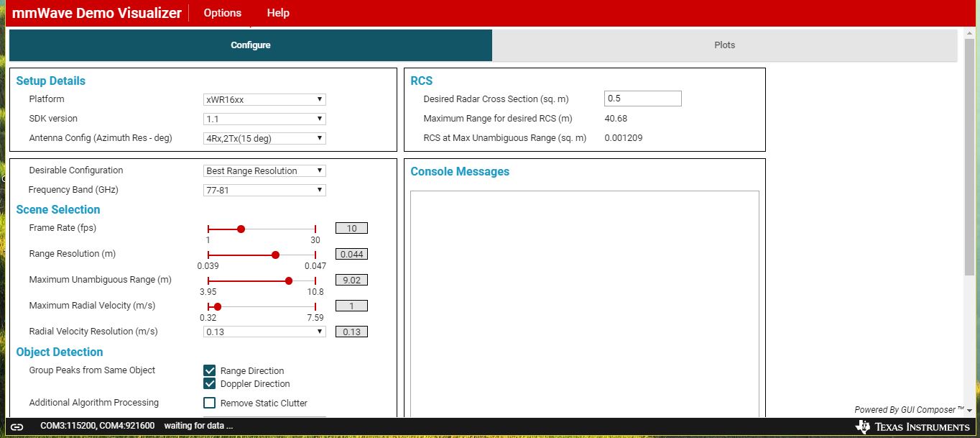Click the Object Detection heading
This screenshot has height=438, width=980.
pyautogui.click(x=60, y=352)
